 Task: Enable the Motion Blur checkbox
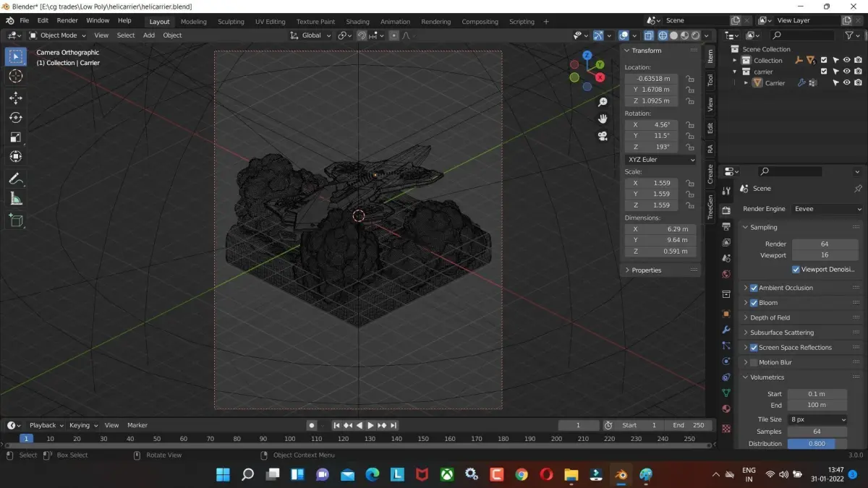point(754,362)
